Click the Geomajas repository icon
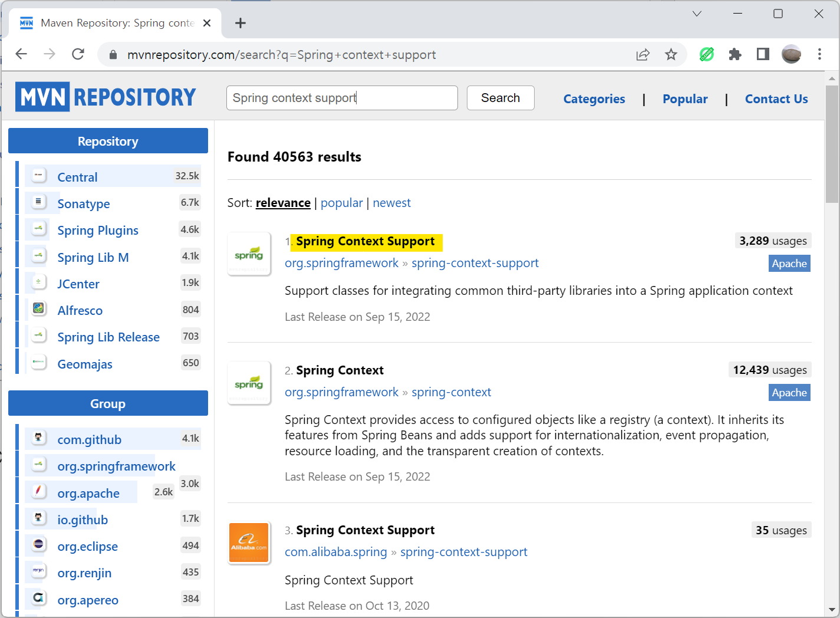Screen dimensions: 840x618 click(39, 362)
